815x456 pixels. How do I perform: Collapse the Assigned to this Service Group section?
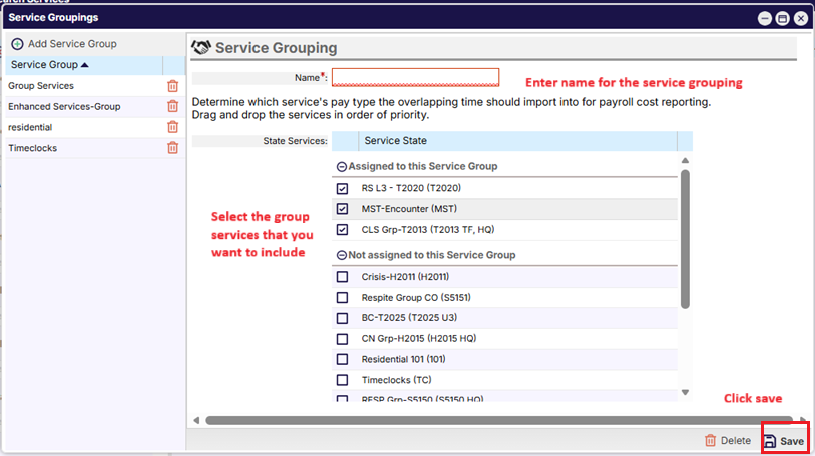coord(342,167)
